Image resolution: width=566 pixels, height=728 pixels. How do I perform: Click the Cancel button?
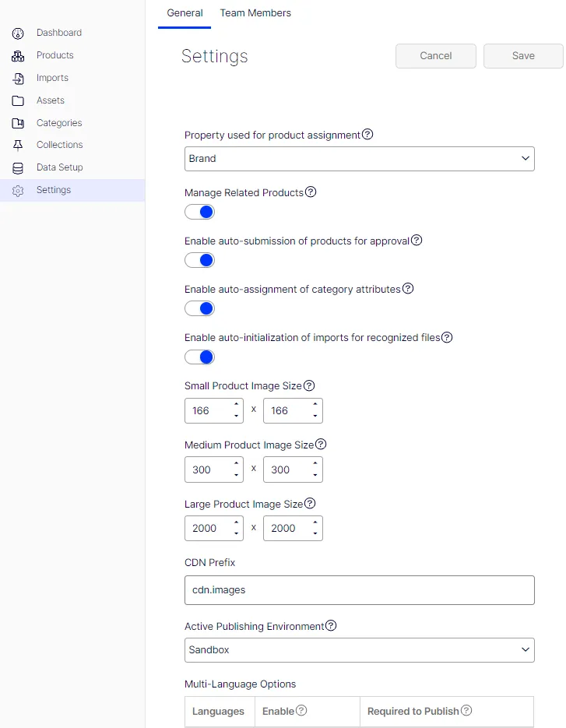pos(435,56)
